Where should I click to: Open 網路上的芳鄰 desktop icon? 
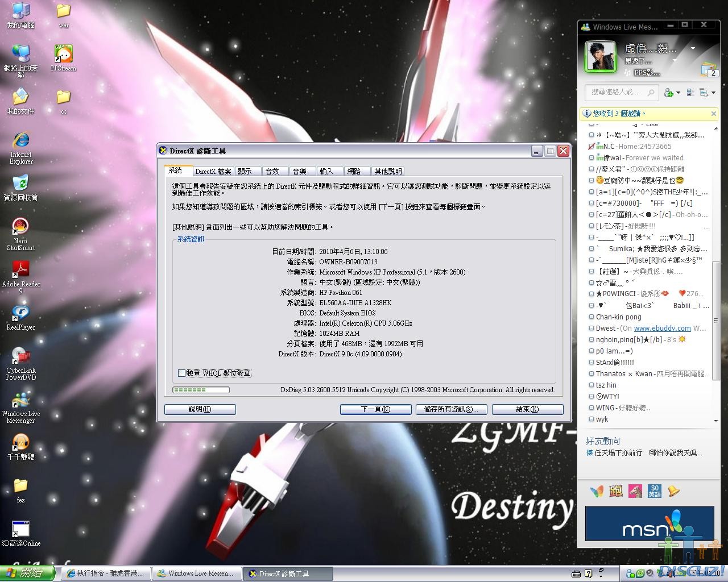pos(20,61)
